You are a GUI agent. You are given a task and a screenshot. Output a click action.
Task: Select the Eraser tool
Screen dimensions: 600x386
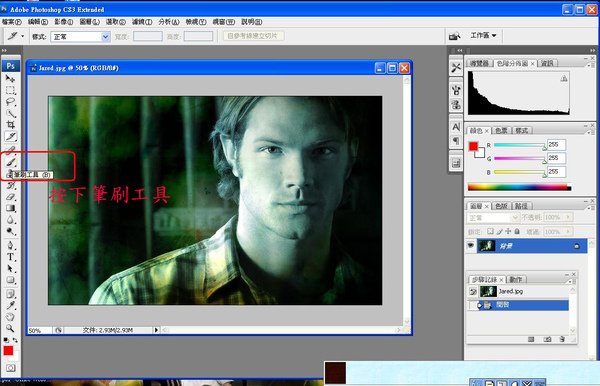[10, 197]
